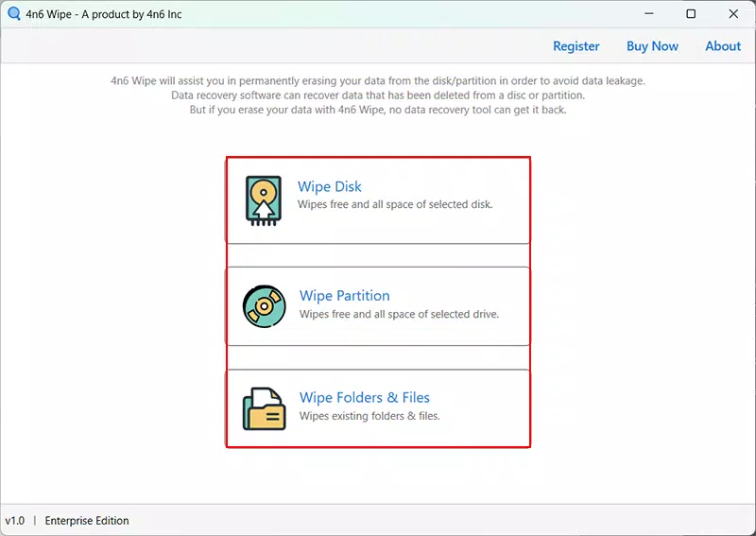Click the v1.0 version label
Viewport: 756px width, 536px height.
(15, 521)
